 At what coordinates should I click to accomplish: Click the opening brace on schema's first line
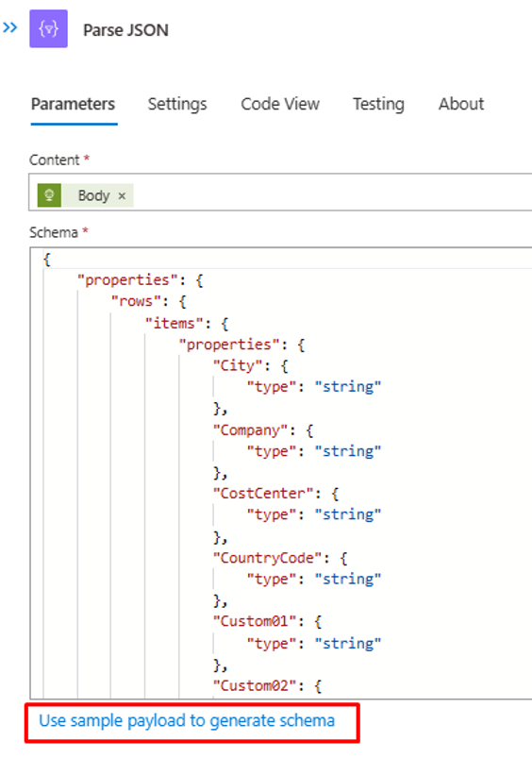coord(47,260)
